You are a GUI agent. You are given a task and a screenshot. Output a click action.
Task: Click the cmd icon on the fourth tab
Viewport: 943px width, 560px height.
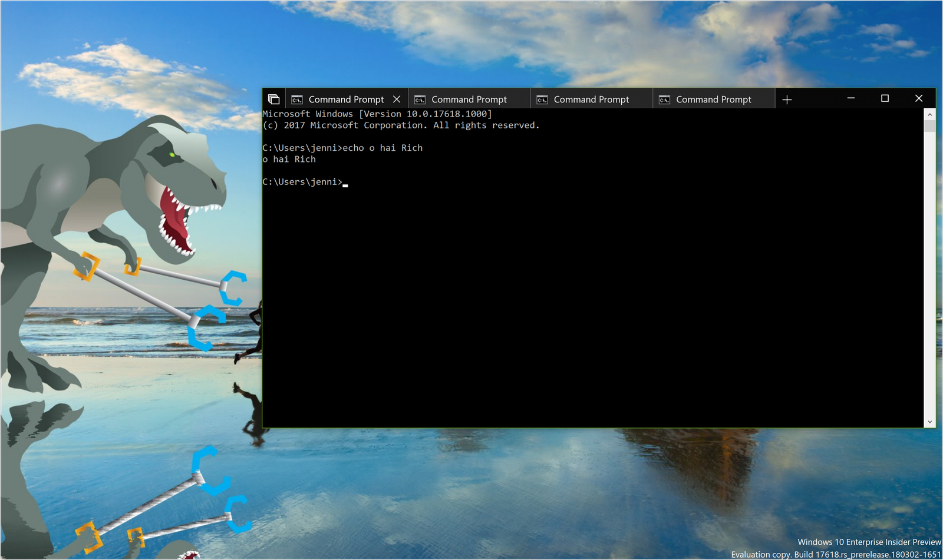664,100
